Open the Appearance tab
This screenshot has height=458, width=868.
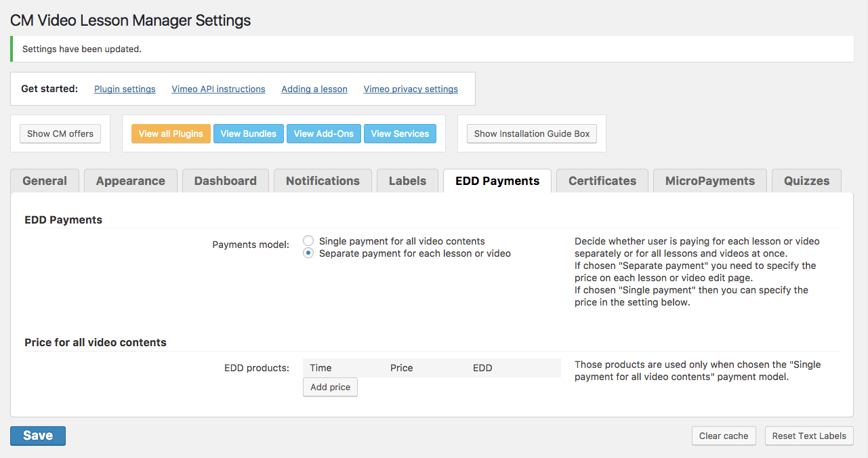coord(130,181)
